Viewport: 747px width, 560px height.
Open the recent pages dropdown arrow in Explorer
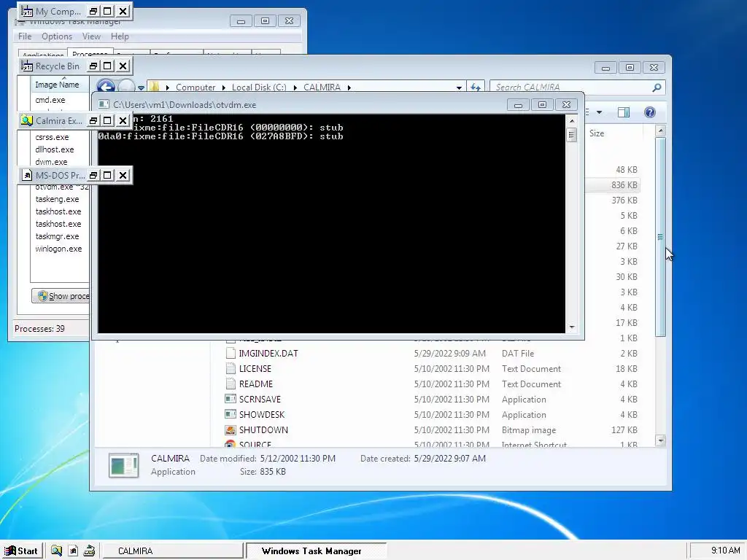coord(141,87)
